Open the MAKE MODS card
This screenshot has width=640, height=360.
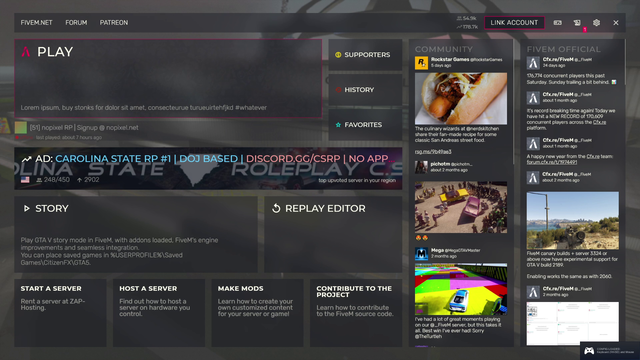click(257, 313)
